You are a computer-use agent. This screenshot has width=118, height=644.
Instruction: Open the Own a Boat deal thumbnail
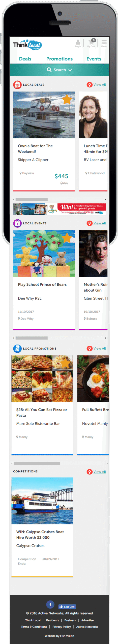click(44, 115)
